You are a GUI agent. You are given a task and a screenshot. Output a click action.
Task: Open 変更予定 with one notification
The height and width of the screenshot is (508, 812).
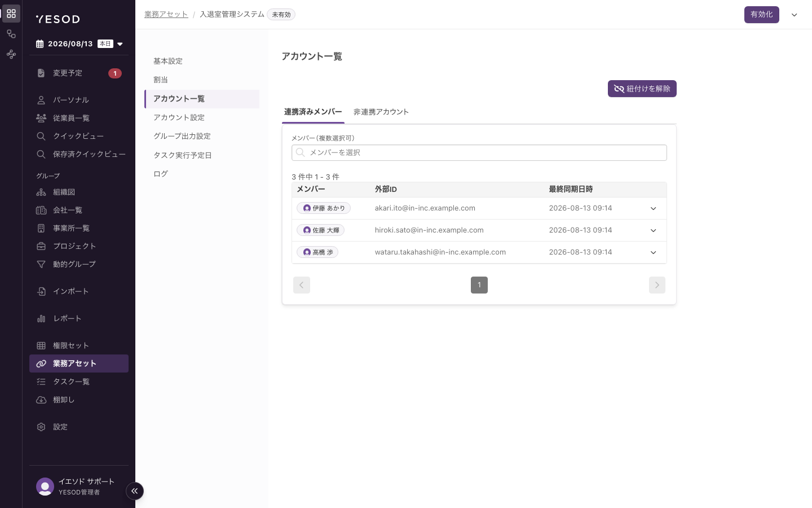79,73
